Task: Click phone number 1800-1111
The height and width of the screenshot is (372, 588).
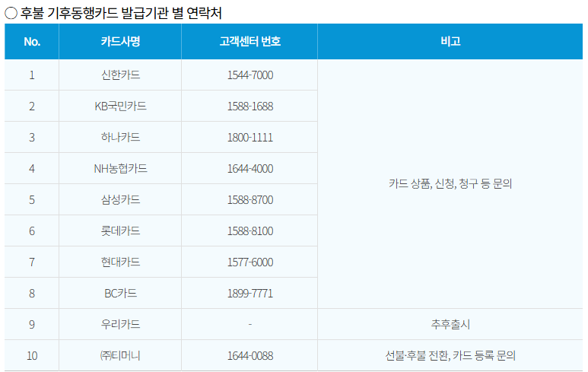Action: (x=250, y=137)
